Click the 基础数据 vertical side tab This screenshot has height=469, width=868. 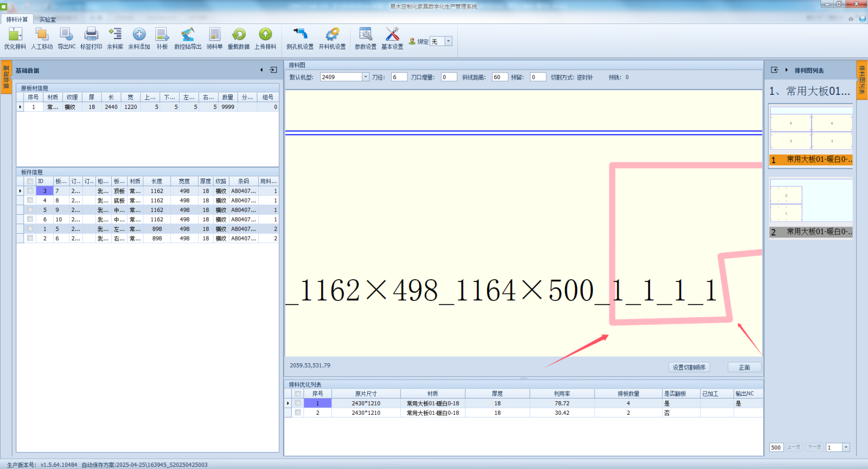pos(6,77)
